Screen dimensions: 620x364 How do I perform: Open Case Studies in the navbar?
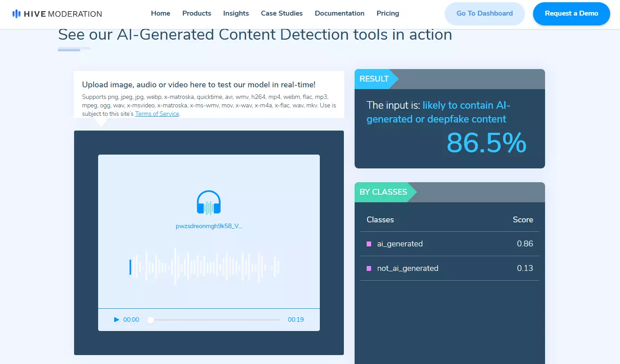[282, 13]
